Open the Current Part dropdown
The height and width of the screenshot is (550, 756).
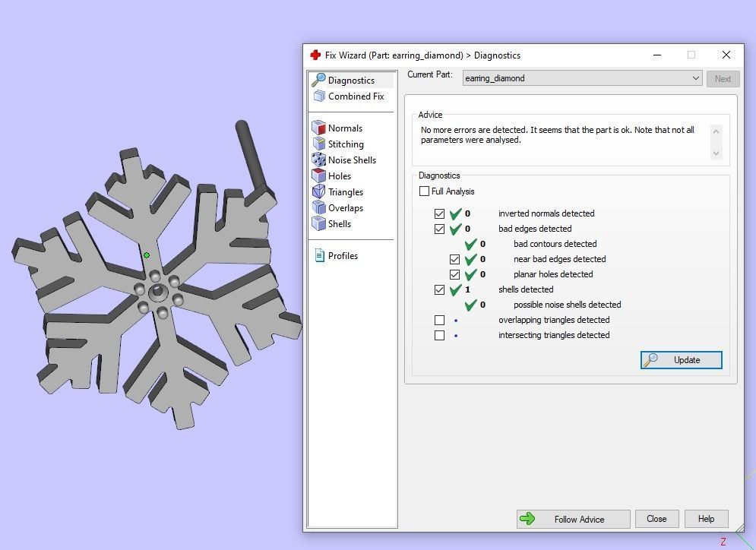point(582,78)
